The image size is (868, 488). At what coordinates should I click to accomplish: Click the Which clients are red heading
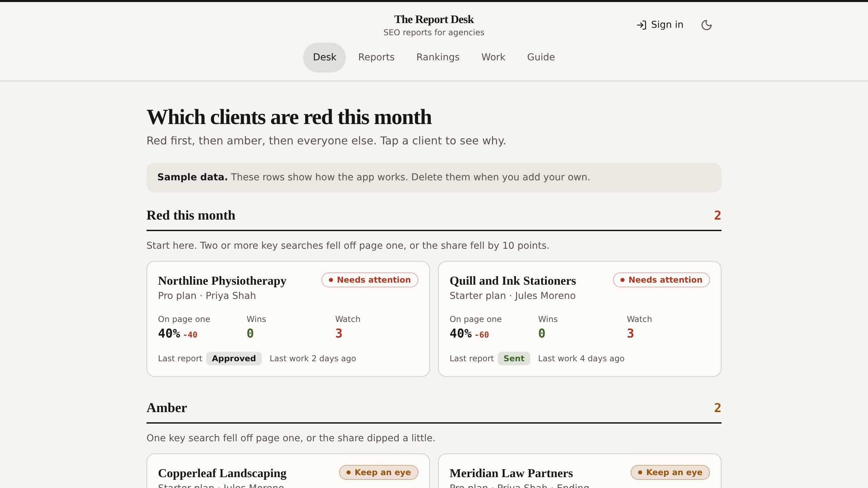[x=289, y=117]
